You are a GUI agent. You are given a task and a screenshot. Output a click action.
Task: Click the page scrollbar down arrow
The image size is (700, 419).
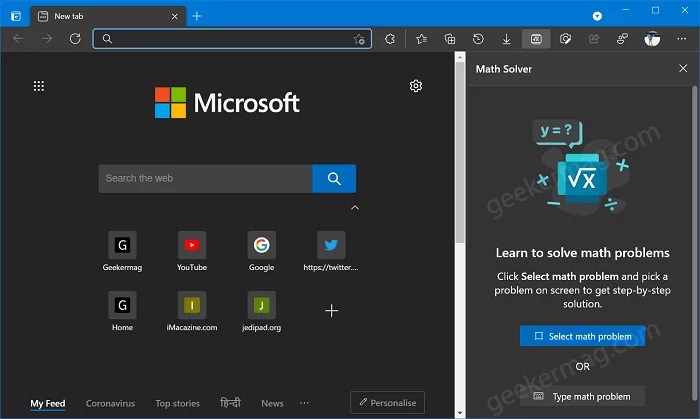pyautogui.click(x=460, y=414)
